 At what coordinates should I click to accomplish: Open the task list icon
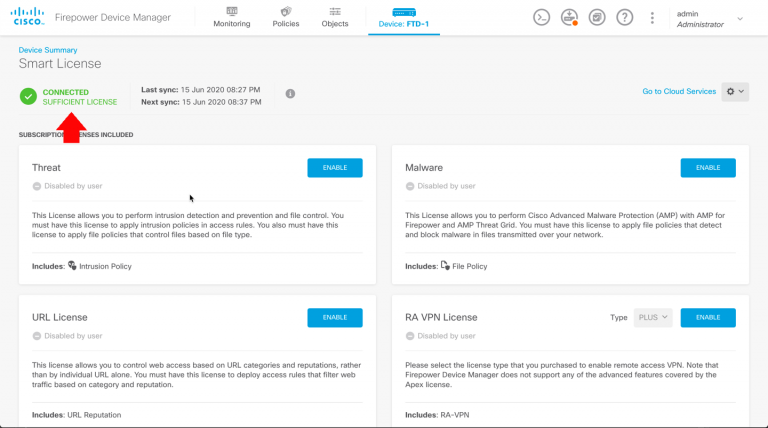(x=597, y=18)
